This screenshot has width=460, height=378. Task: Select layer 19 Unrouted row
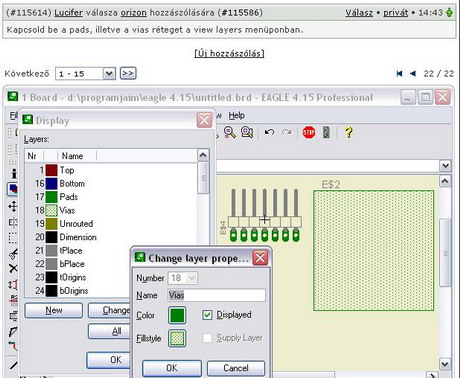[112, 224]
